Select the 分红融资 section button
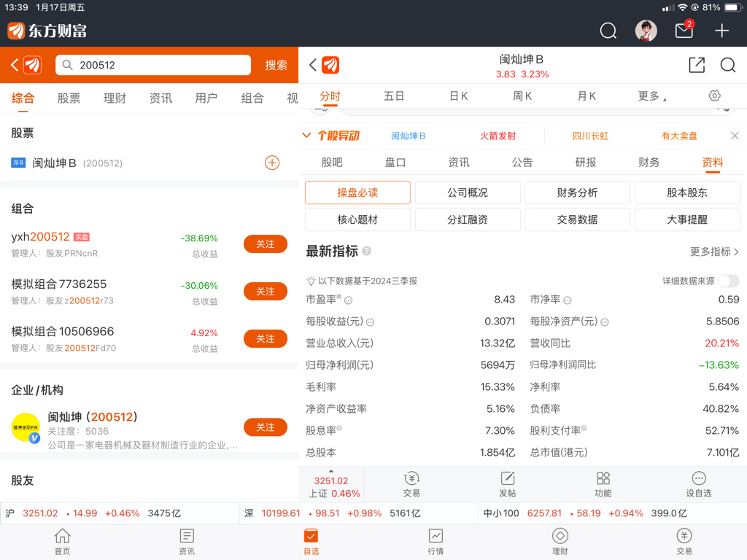Screen dimensions: 747x560 [468, 219]
